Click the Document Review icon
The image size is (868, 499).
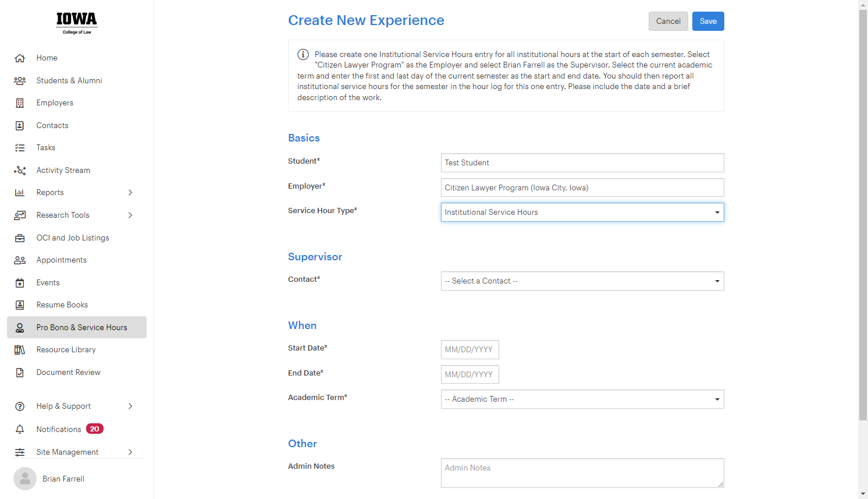click(20, 373)
